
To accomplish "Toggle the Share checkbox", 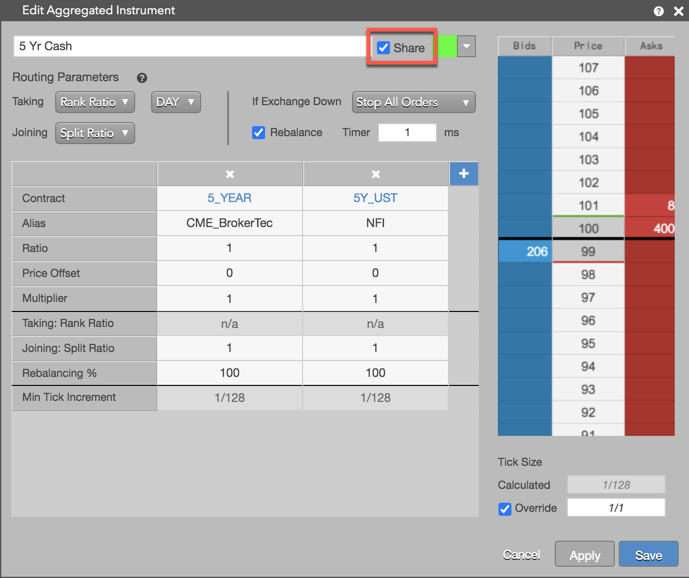I will tap(383, 47).
